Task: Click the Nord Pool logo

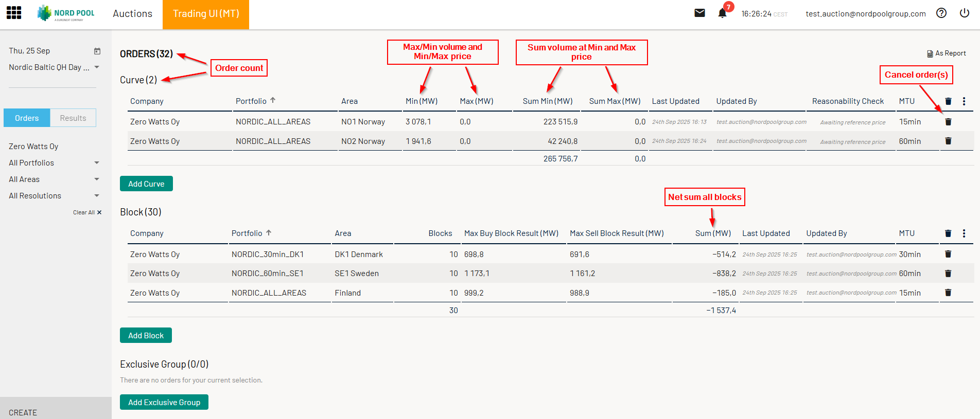Action: tap(66, 13)
